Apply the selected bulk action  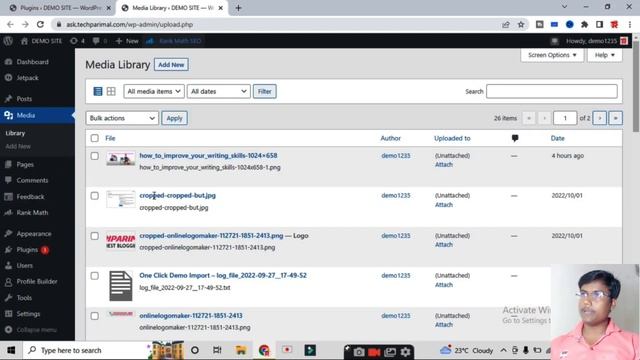pyautogui.click(x=174, y=118)
